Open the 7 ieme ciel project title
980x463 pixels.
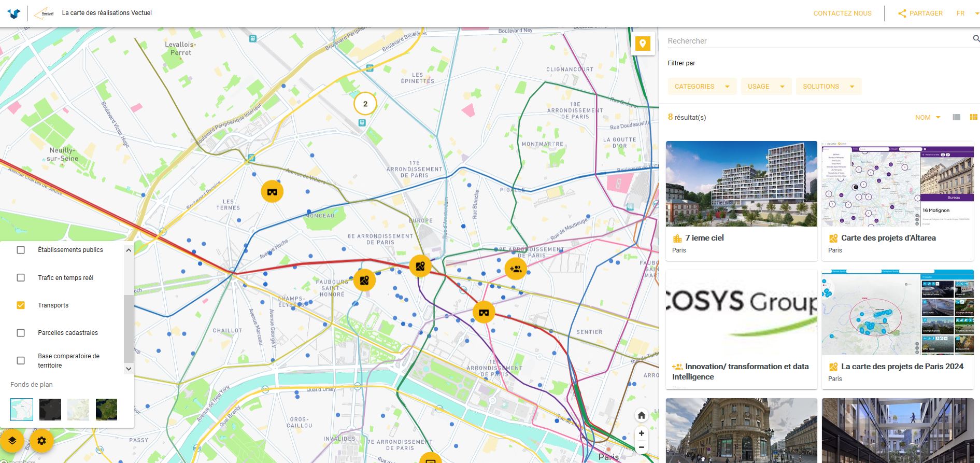click(x=704, y=238)
